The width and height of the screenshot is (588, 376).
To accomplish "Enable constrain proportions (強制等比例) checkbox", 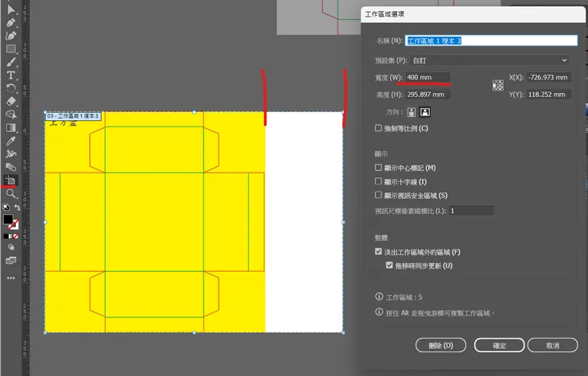I will [378, 128].
